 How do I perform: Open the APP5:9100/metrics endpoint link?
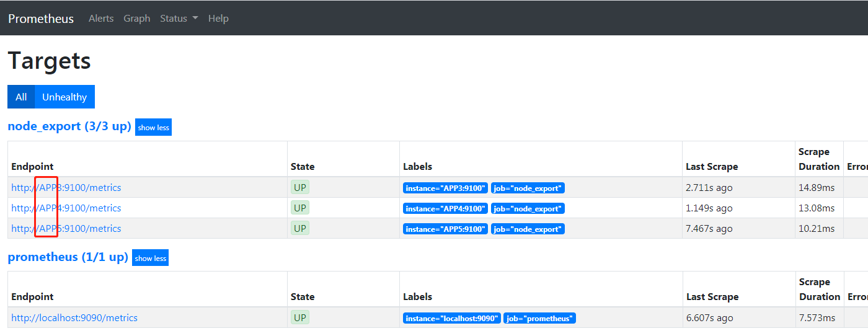click(x=66, y=228)
